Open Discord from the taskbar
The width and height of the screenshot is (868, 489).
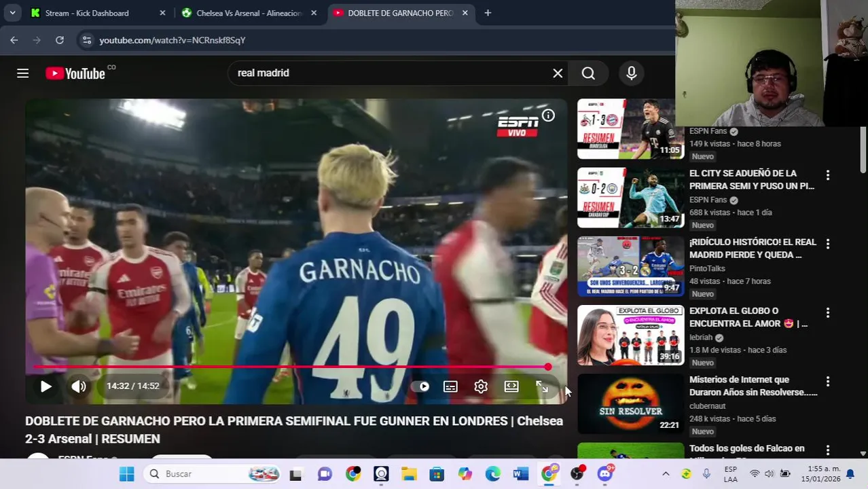click(x=605, y=474)
